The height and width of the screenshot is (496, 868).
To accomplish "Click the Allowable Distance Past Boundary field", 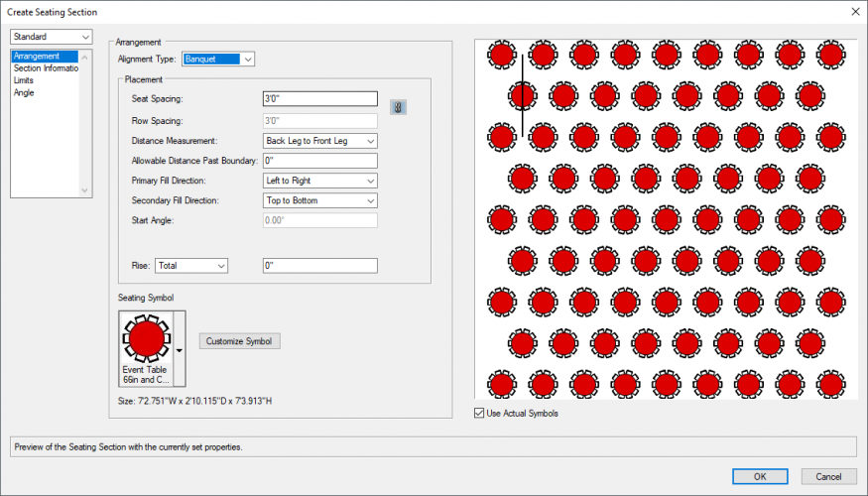I will coord(319,161).
